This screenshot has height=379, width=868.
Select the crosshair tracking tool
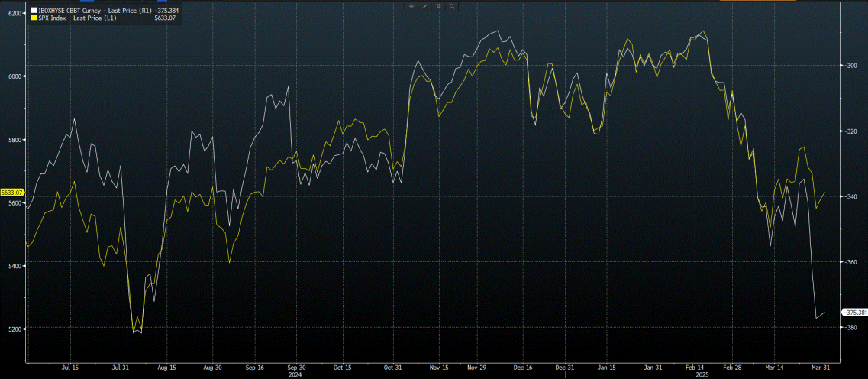411,6
